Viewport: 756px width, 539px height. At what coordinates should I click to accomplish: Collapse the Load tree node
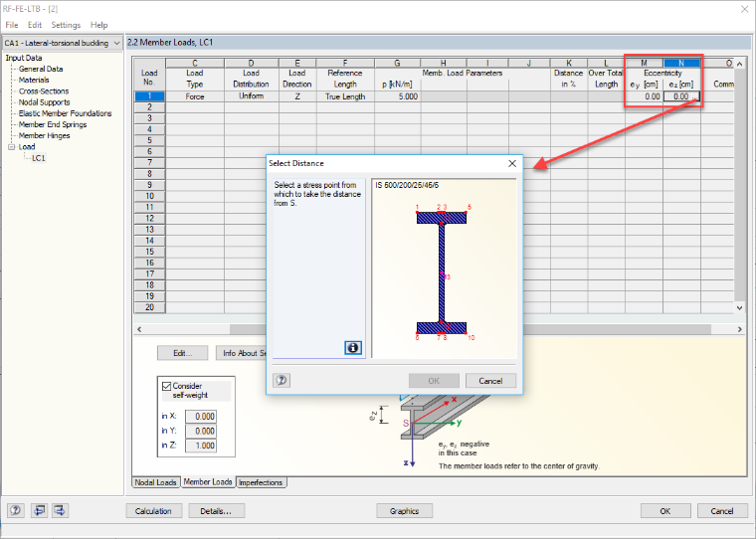coord(11,147)
